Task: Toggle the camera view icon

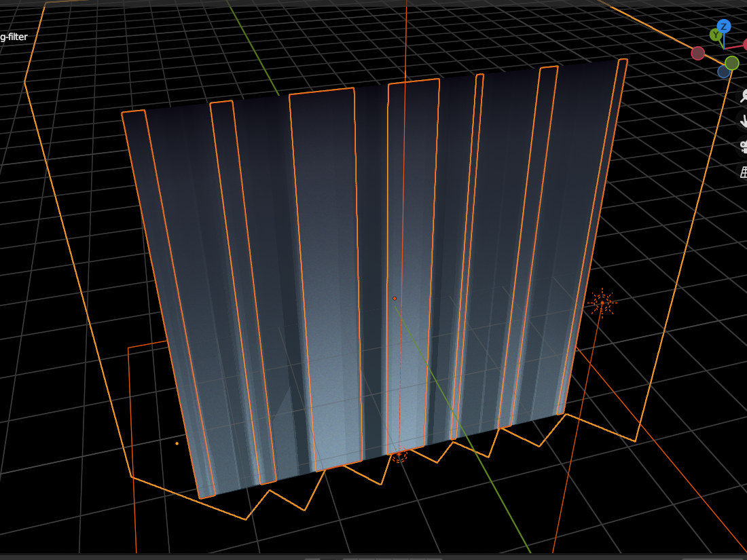Action: click(x=743, y=146)
